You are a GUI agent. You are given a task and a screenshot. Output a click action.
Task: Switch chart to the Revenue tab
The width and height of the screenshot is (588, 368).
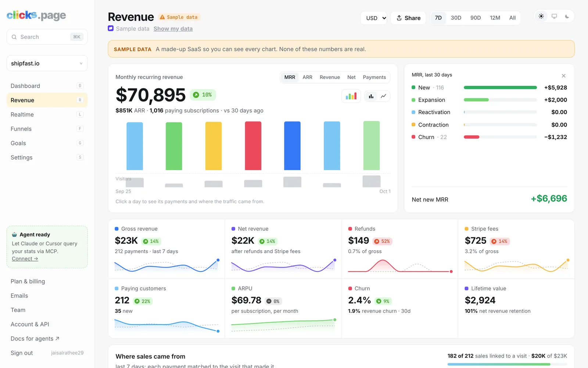pos(330,77)
